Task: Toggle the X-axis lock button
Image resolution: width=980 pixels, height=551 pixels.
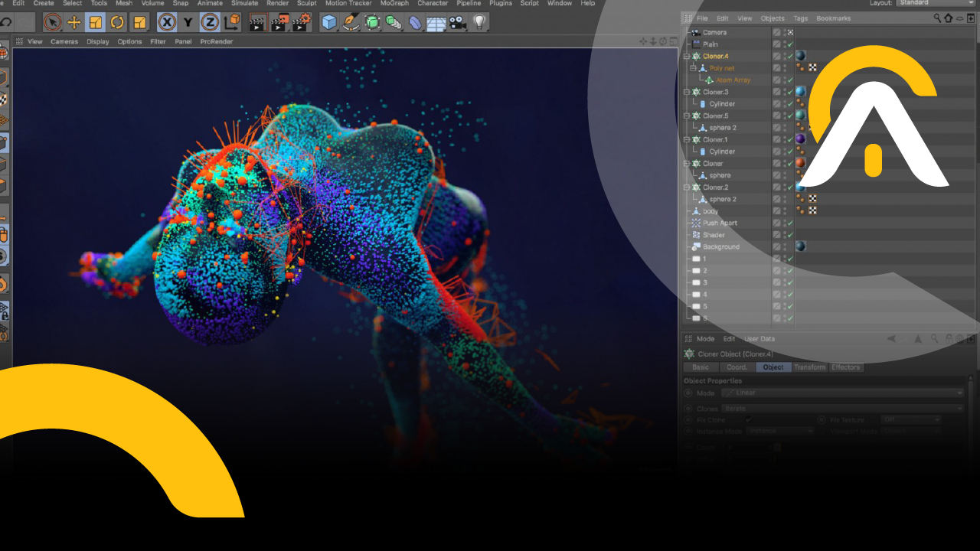Action: [166, 22]
